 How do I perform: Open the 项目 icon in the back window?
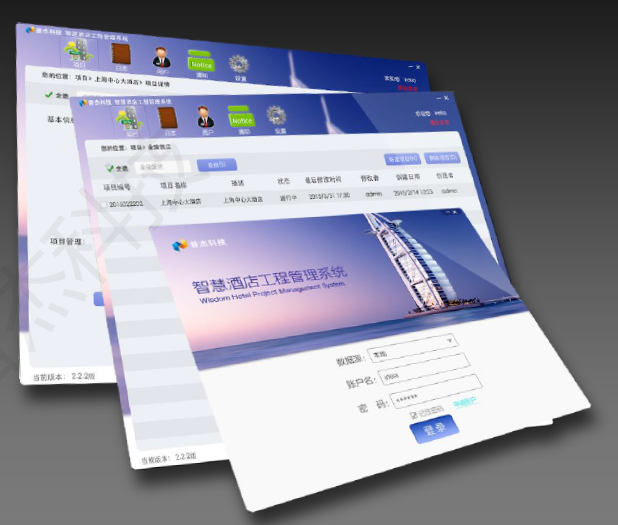pos(80,52)
